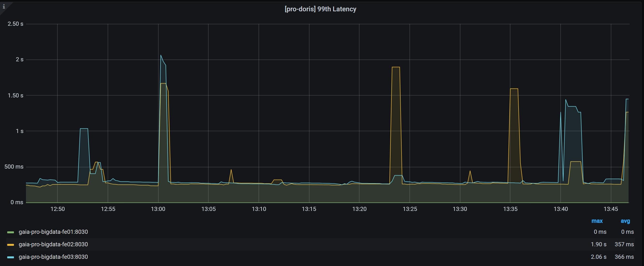Click the 13:00 x-axis time label
644x266 pixels.
click(158, 209)
